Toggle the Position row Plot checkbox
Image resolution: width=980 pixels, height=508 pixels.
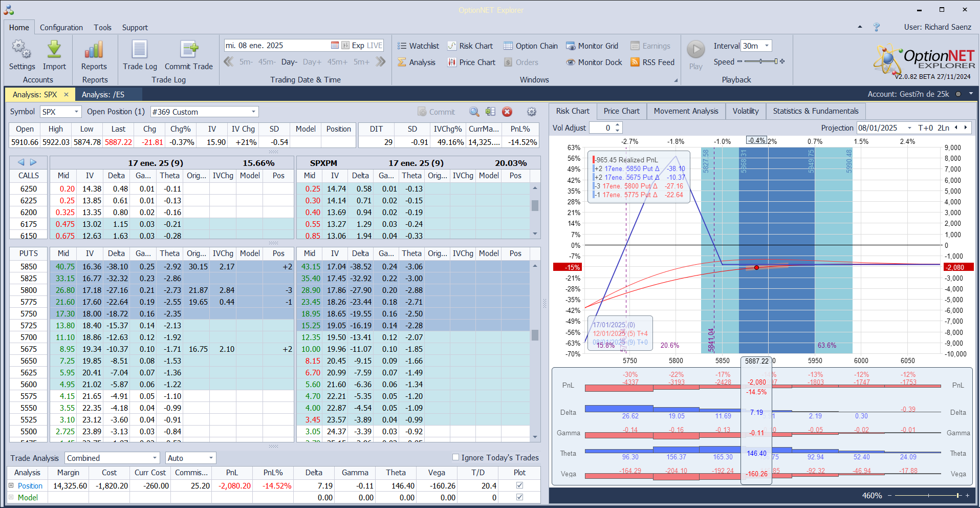click(520, 485)
